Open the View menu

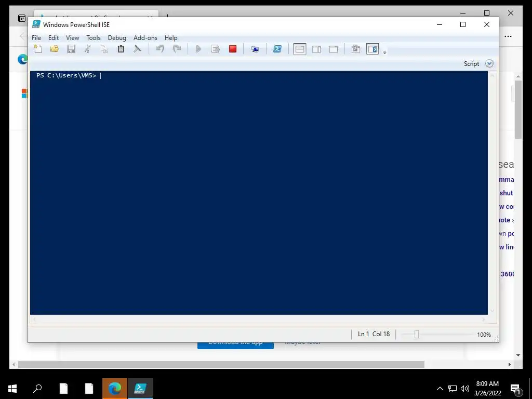[x=72, y=37]
